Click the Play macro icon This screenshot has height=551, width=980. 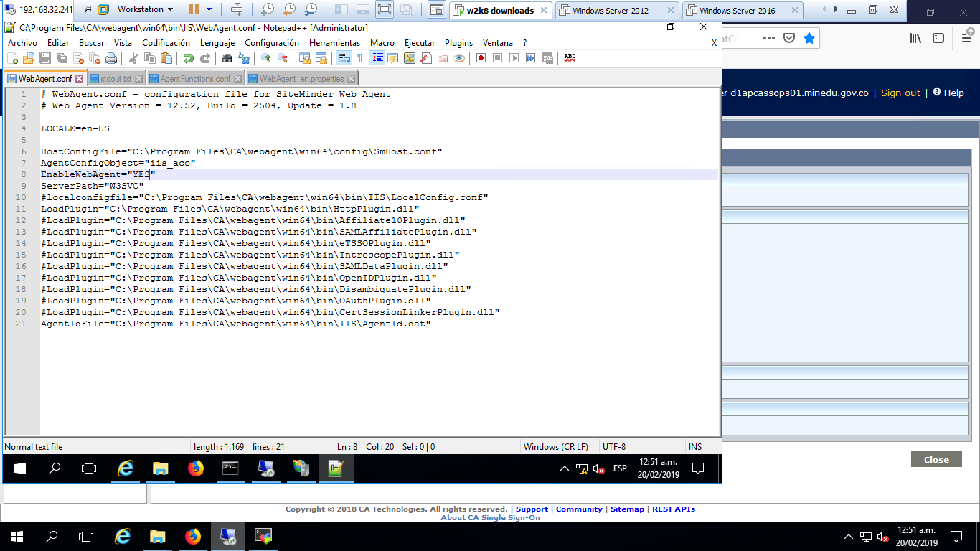coord(514,58)
